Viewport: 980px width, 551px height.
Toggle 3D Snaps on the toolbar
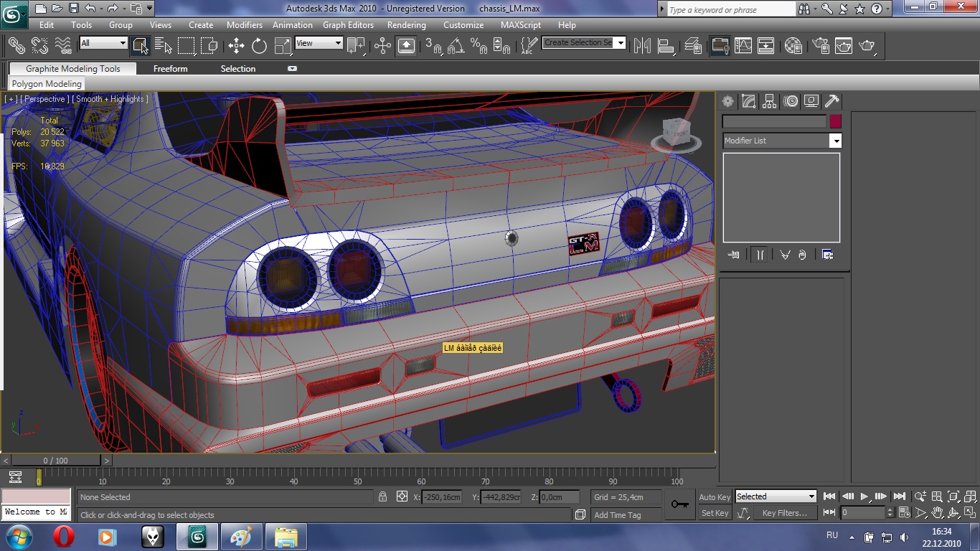433,46
